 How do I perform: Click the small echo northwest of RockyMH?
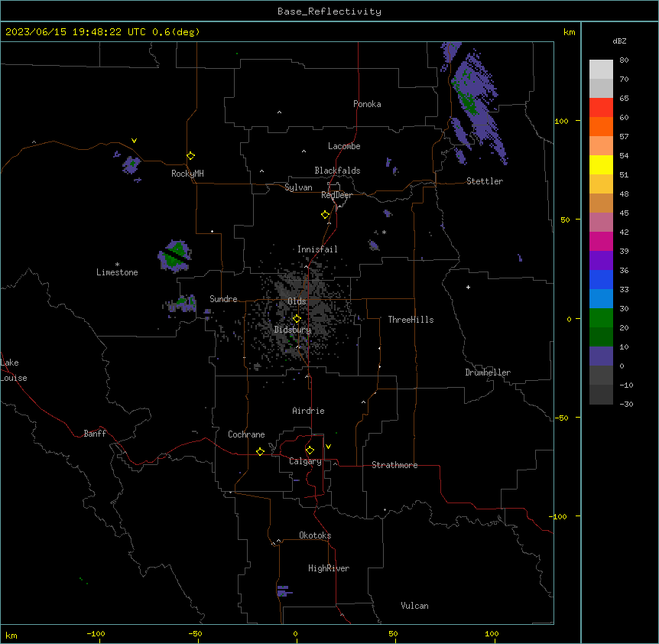131,164
